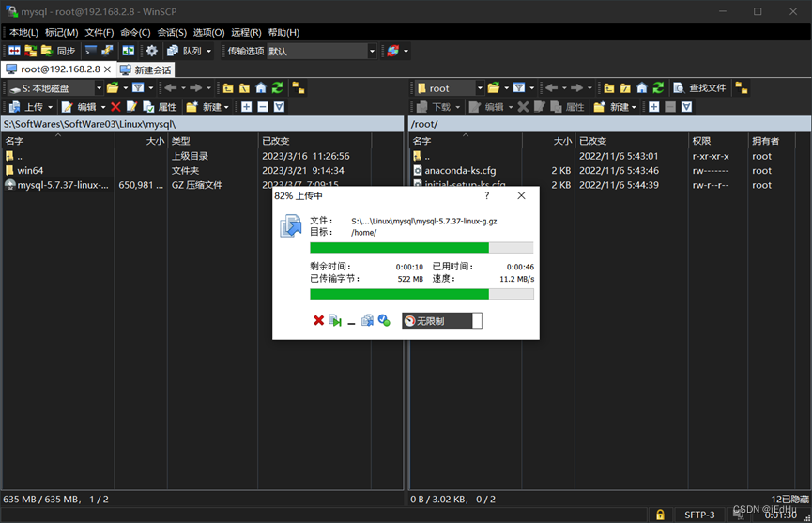Image resolution: width=812 pixels, height=523 pixels.
Task: Click the remote filter icon
Action: pos(519,88)
